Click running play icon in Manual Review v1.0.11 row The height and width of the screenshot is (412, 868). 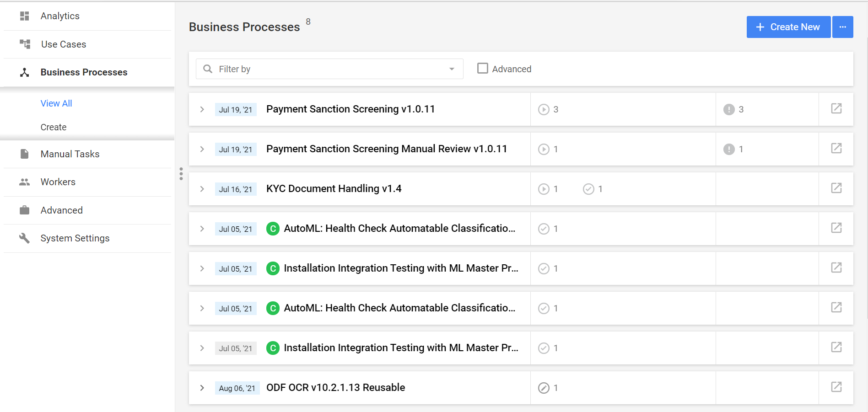[544, 149]
